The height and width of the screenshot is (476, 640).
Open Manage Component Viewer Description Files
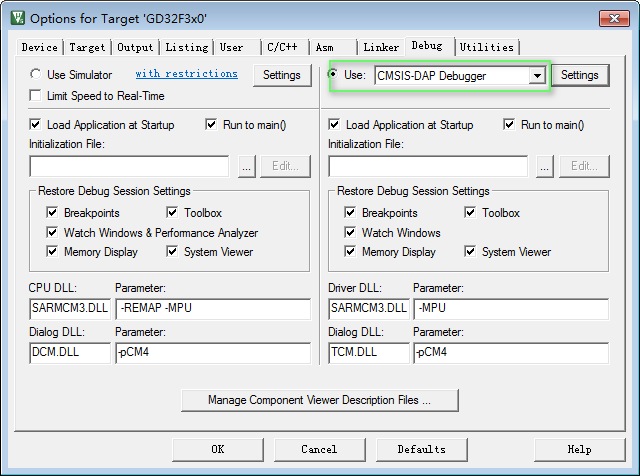point(320,400)
